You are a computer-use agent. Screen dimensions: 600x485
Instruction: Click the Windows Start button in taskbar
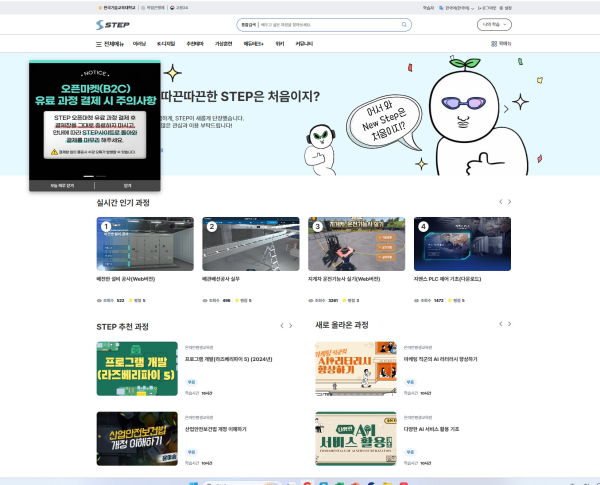194,483
